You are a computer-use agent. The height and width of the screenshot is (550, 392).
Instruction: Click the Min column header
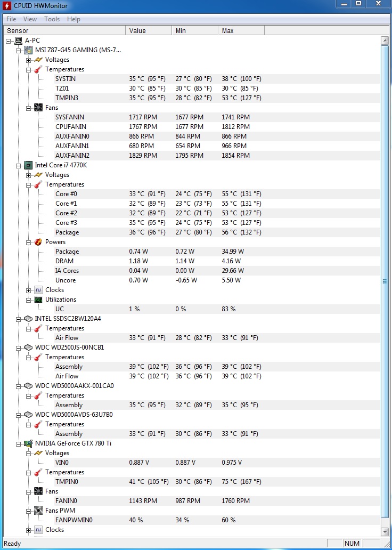click(195, 30)
